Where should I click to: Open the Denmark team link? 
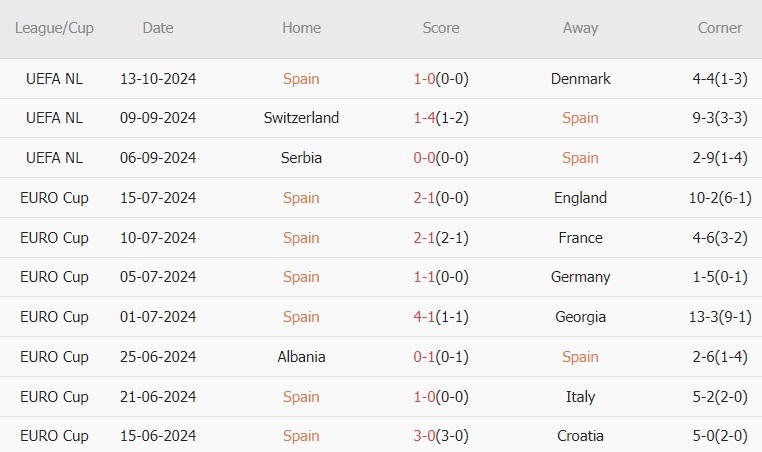[580, 78]
